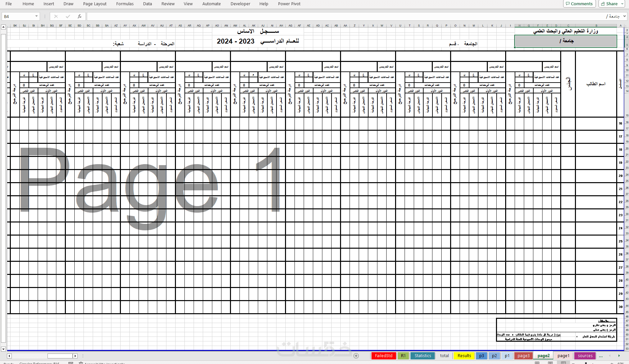Click the horizontal scrollbar left arrow
This screenshot has width=629, height=364.
[9, 356]
